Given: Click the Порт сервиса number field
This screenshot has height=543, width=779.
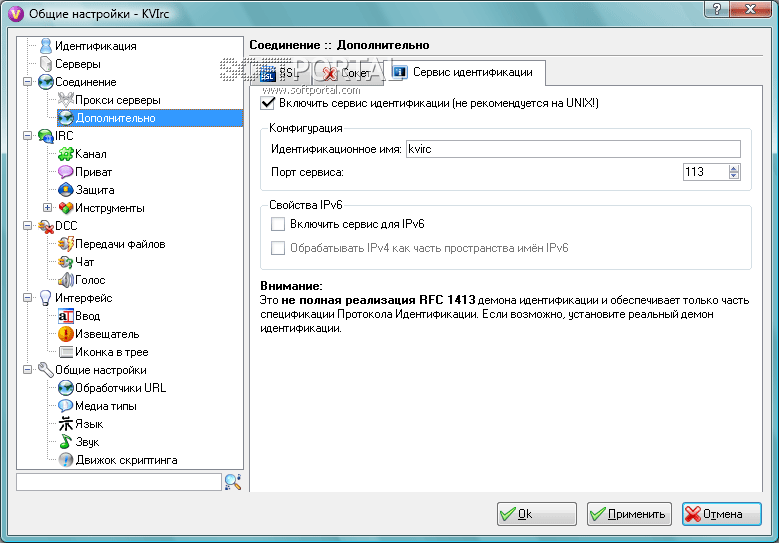Looking at the screenshot, I should (x=706, y=172).
